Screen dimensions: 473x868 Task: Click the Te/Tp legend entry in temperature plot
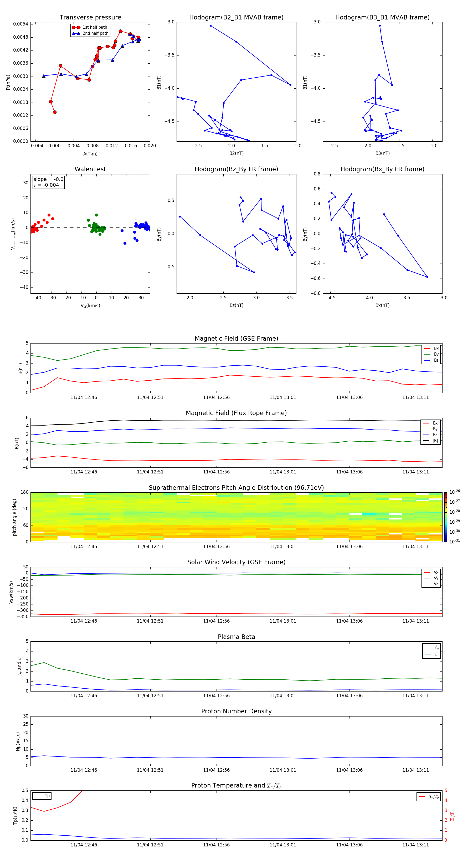[429, 796]
